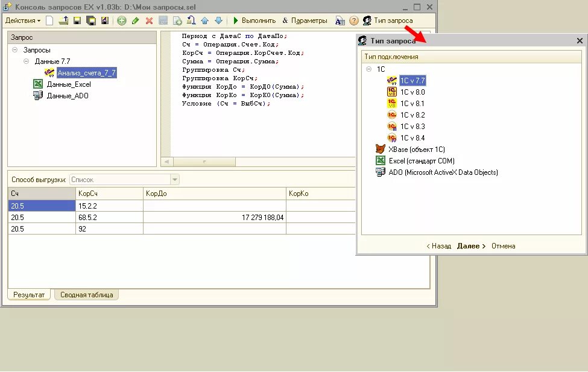Screen dimensions: 588x372
Task: Select Excel (стандарт COM) connection type
Action: (x=422, y=161)
